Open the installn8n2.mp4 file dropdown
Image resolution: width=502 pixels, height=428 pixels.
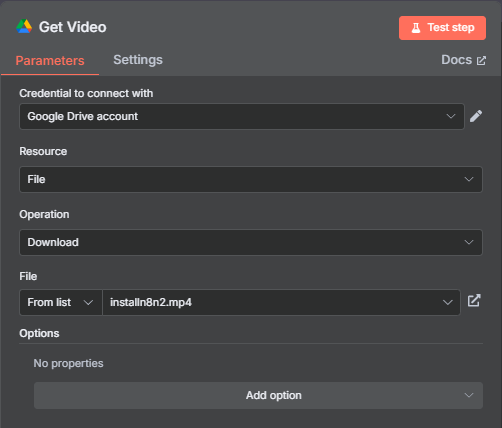[281, 302]
